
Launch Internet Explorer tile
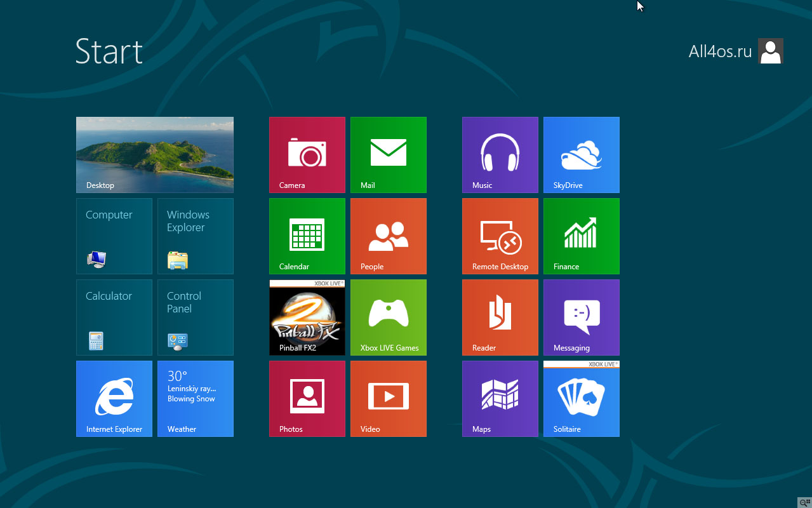(114, 399)
